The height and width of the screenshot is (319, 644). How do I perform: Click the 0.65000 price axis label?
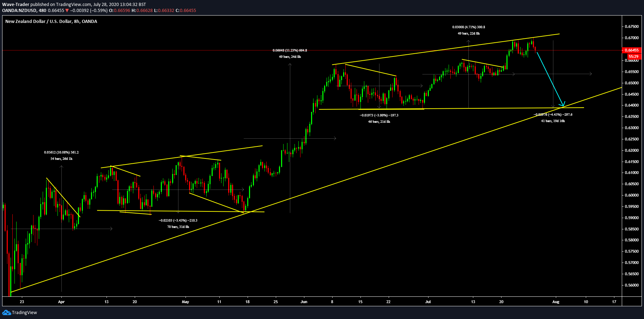point(632,83)
